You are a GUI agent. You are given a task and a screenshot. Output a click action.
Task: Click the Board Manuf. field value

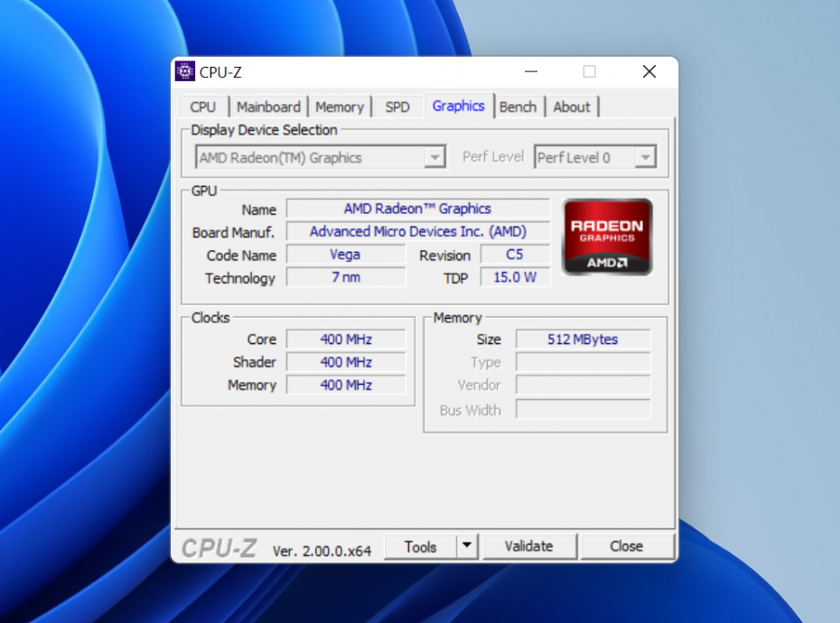pyautogui.click(x=418, y=231)
